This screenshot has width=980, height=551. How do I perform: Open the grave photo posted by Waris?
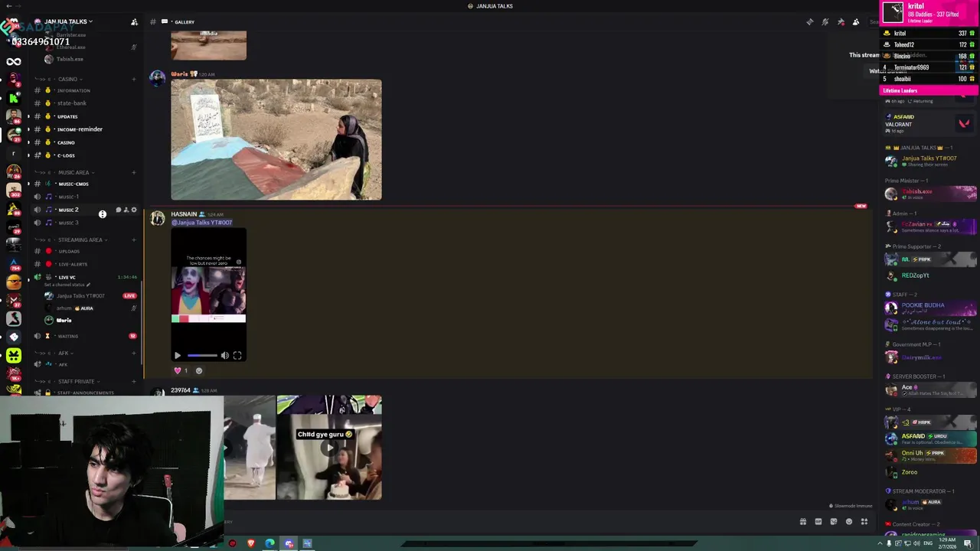[276, 139]
